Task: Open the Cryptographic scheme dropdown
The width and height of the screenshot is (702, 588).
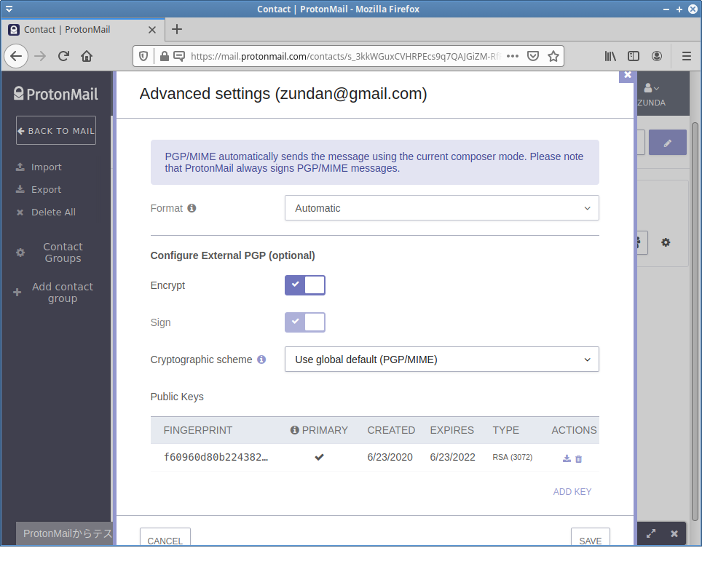Action: pos(442,359)
